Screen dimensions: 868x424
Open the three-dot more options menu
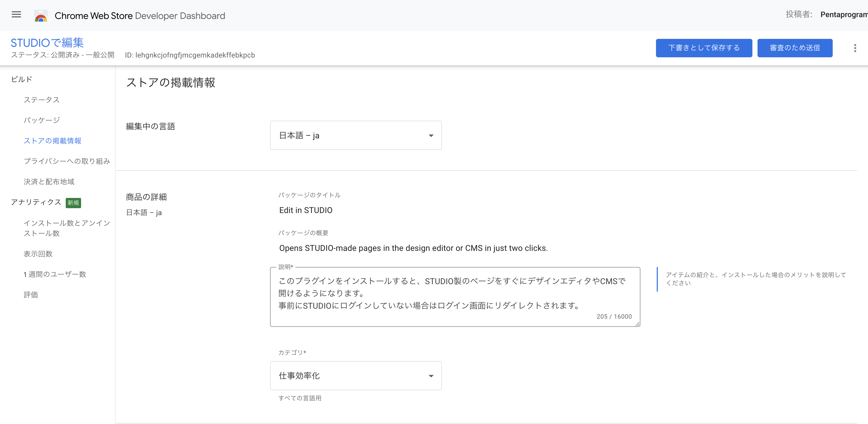coord(855,48)
